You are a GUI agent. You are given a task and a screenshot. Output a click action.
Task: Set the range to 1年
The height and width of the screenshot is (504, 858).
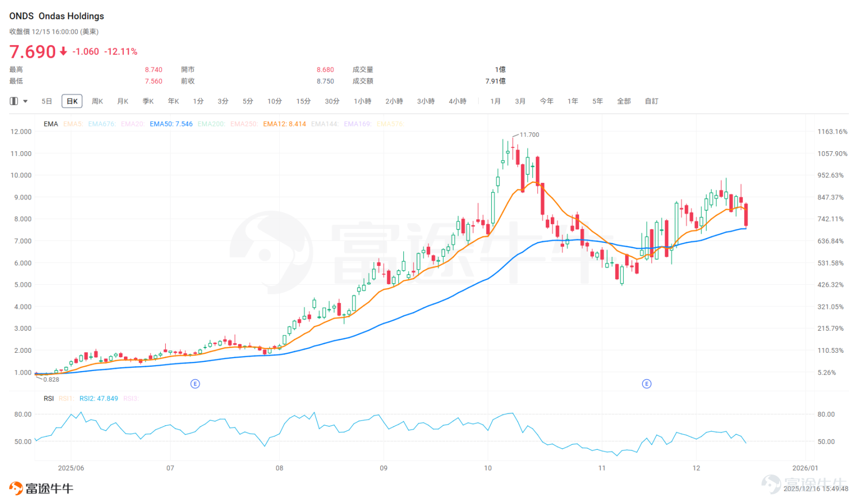click(573, 101)
